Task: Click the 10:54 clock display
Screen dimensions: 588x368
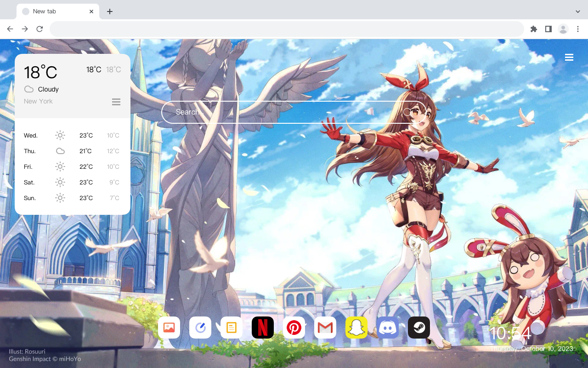Action: (510, 333)
